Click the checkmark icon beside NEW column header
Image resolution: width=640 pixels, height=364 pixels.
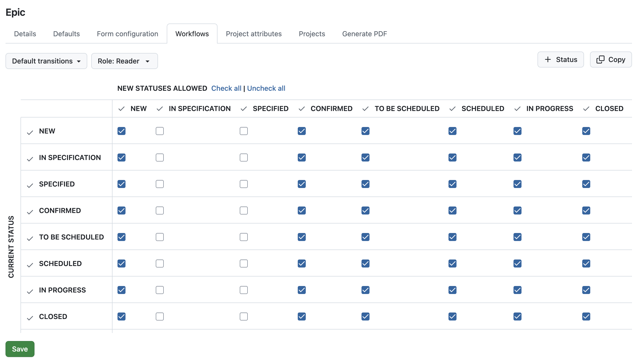pyautogui.click(x=121, y=109)
